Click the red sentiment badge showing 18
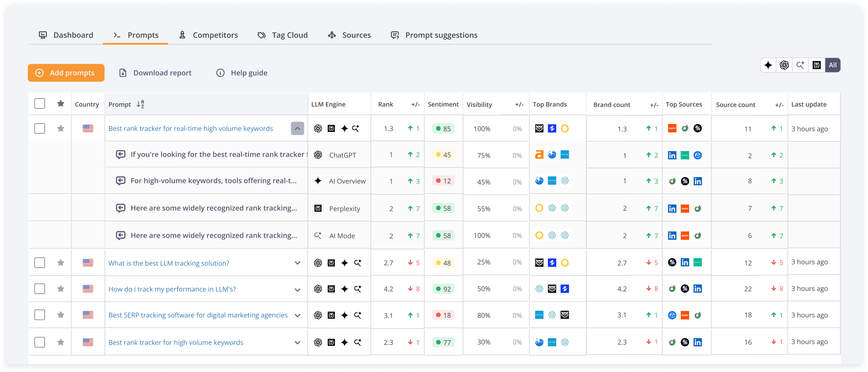This screenshot has height=372, width=868. click(x=443, y=315)
